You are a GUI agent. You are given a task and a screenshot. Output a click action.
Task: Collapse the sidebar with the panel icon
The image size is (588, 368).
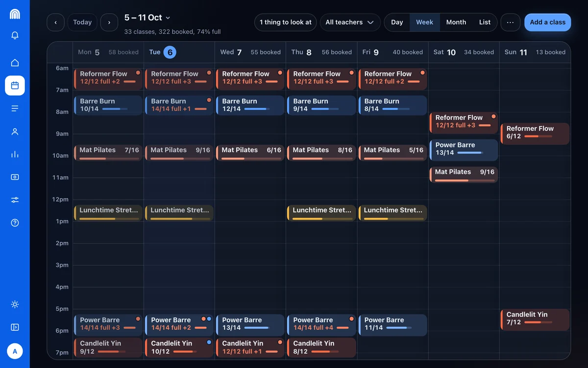click(15, 327)
